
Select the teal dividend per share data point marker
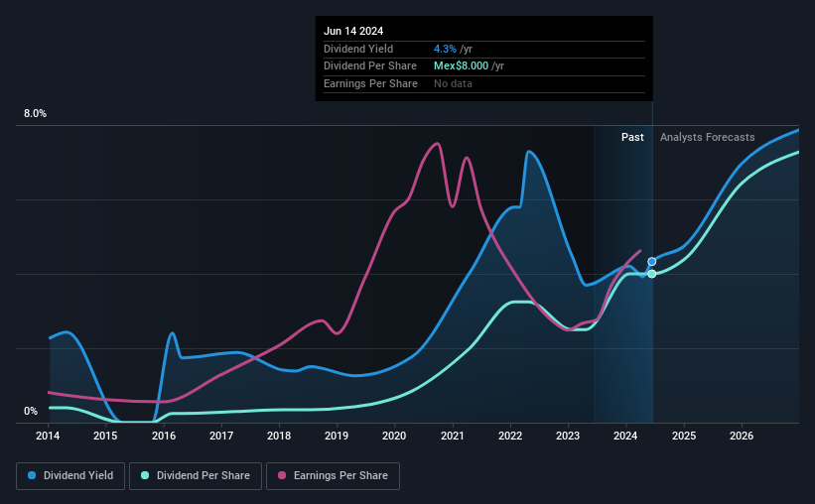pyautogui.click(x=652, y=274)
